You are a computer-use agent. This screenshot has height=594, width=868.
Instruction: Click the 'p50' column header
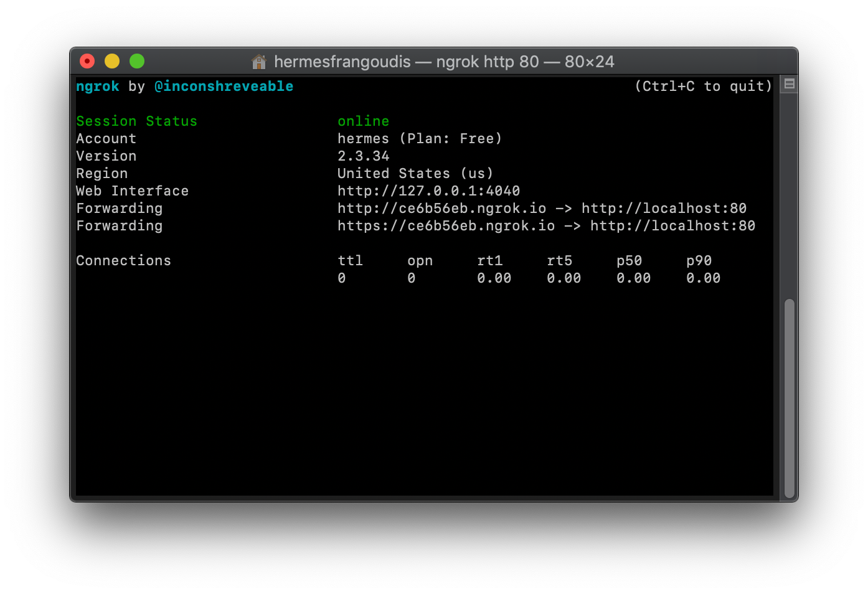pyautogui.click(x=629, y=261)
